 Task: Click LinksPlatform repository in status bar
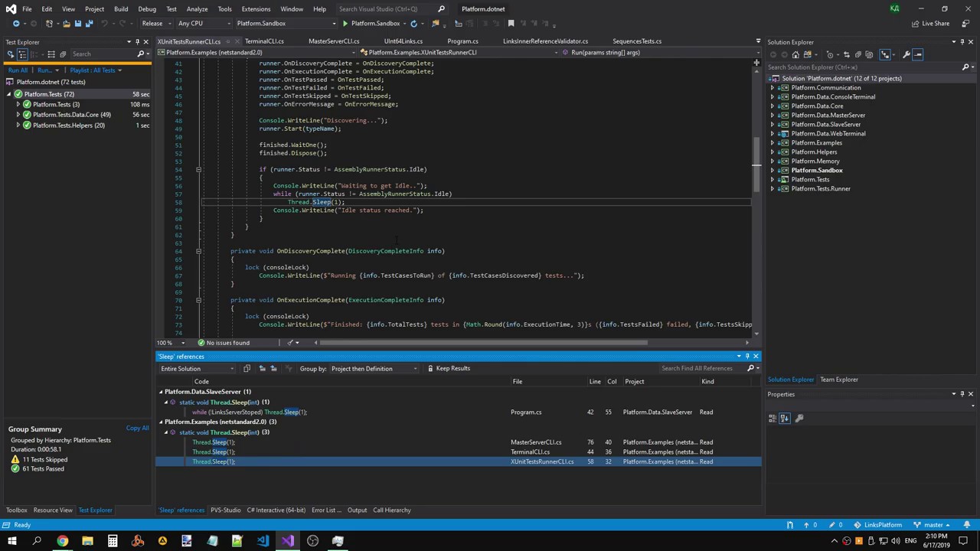pos(877,525)
